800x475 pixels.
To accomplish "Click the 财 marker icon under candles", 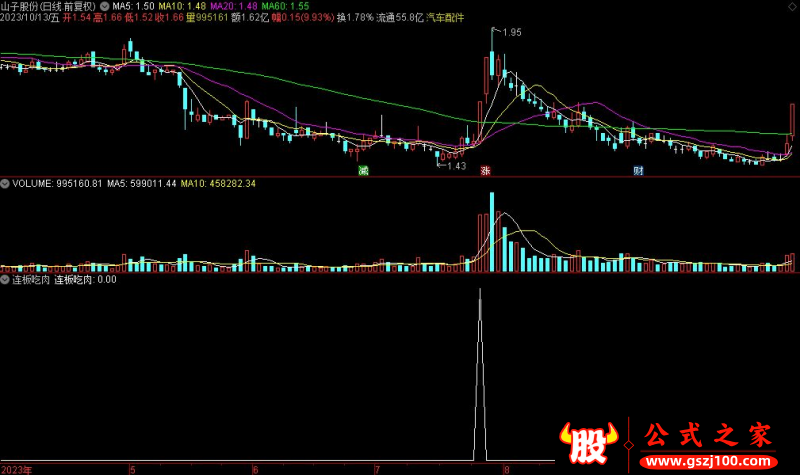I will point(638,170).
